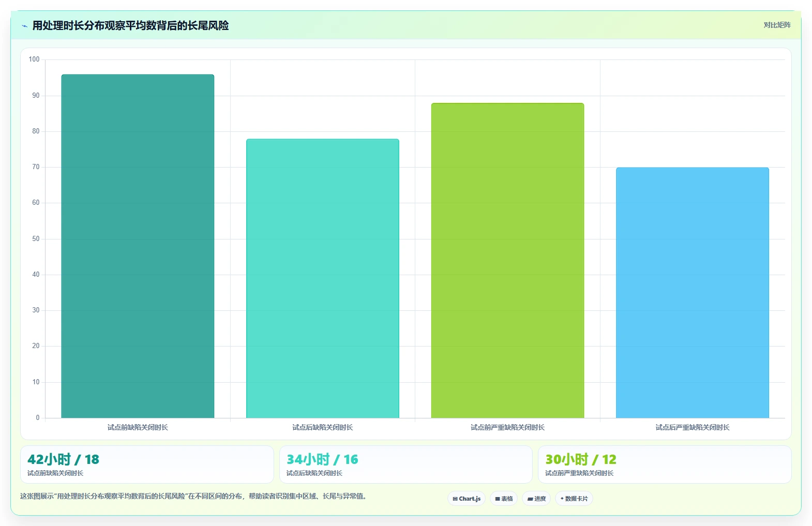The height and width of the screenshot is (526, 812).
Task: Open the 数据卡片 tag button
Action: 574,499
